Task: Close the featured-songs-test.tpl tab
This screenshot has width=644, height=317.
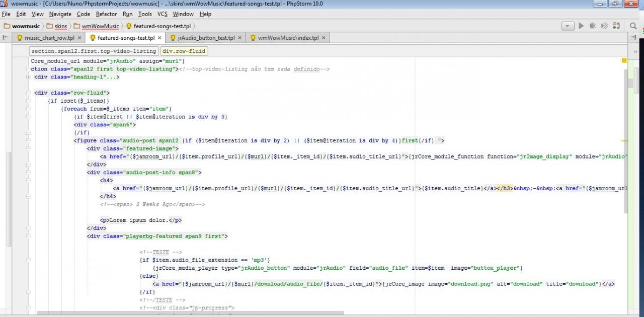Action: 159,38
